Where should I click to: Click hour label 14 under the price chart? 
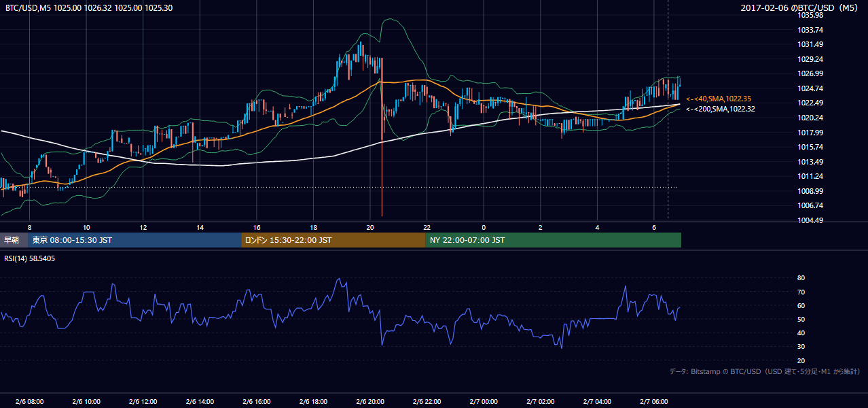(x=200, y=226)
